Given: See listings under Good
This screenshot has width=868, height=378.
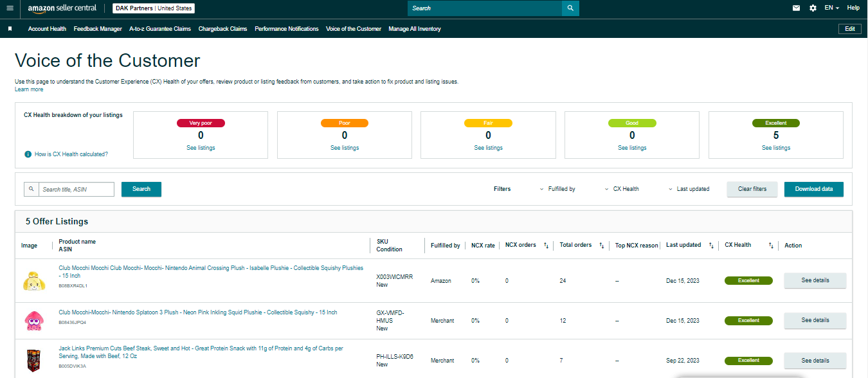Looking at the screenshot, I should 632,148.
